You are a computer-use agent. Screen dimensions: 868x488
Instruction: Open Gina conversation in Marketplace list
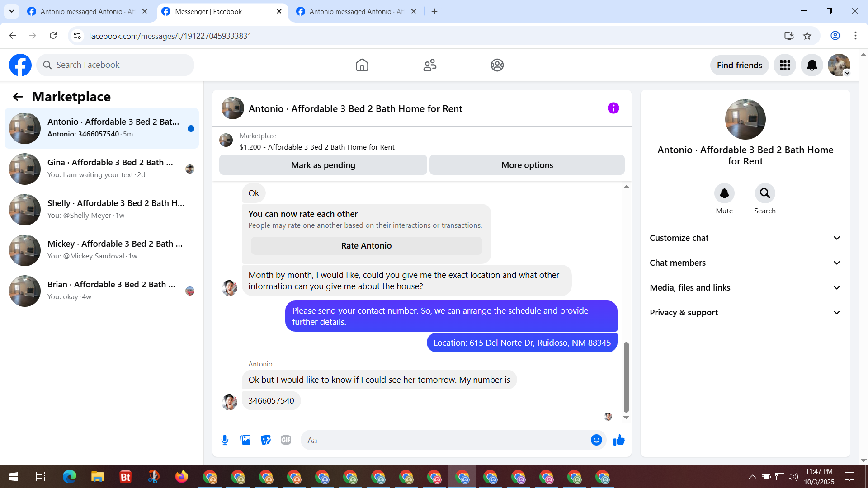click(x=102, y=169)
